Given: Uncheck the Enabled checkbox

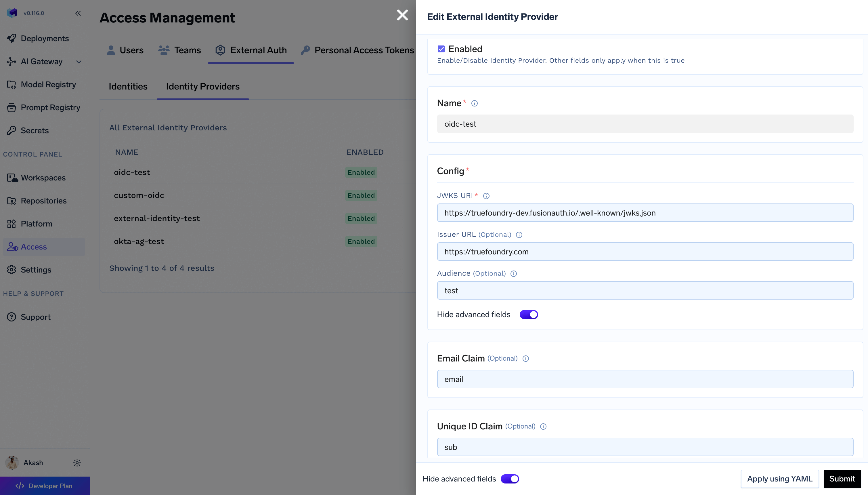Looking at the screenshot, I should (x=441, y=49).
